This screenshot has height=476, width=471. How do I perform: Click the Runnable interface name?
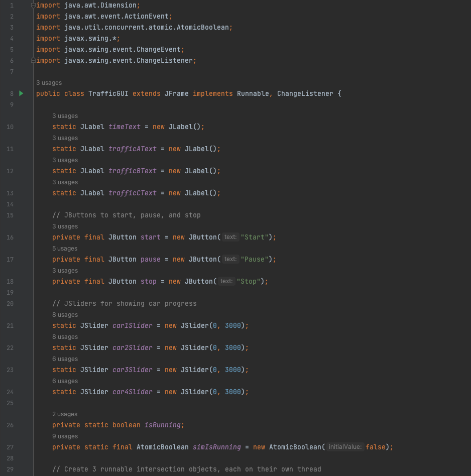tap(253, 93)
